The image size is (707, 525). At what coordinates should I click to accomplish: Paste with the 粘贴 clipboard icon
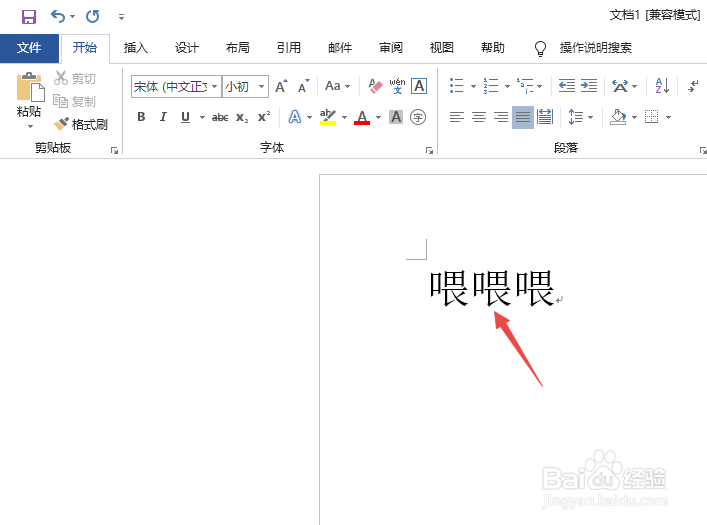tap(30, 87)
